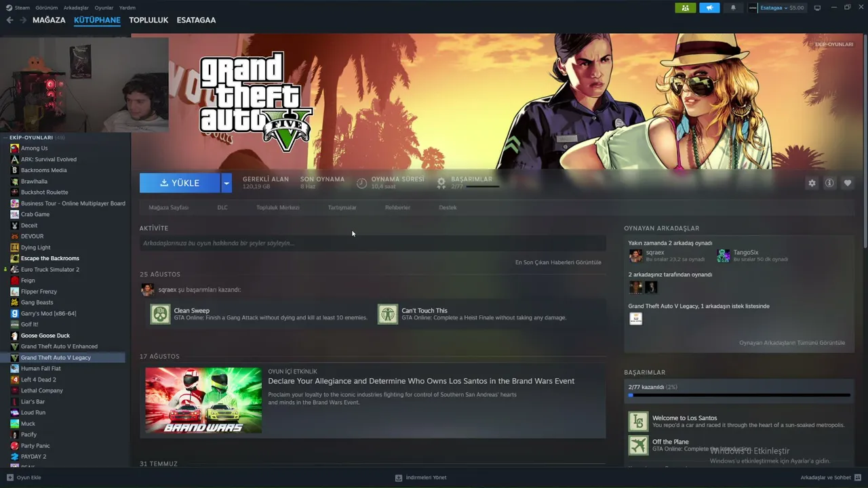Open the ESATAGAA profile tab
Image resolution: width=868 pixels, height=488 pixels.
pyautogui.click(x=196, y=20)
